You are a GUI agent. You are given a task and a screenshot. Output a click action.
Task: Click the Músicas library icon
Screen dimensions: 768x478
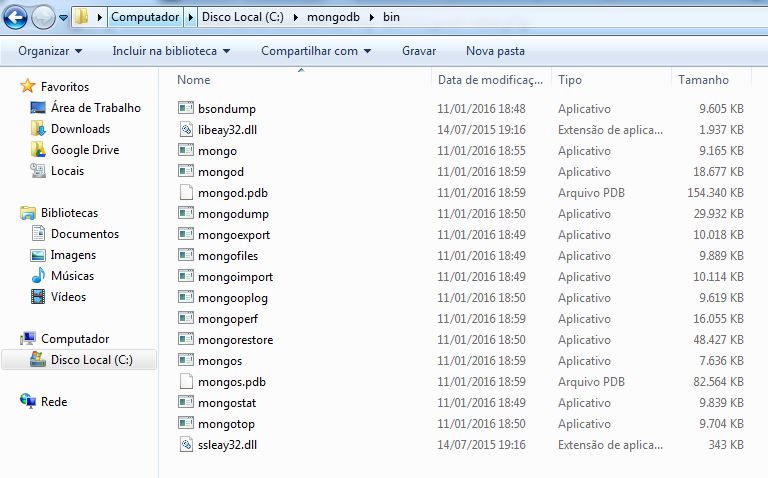coord(39,276)
